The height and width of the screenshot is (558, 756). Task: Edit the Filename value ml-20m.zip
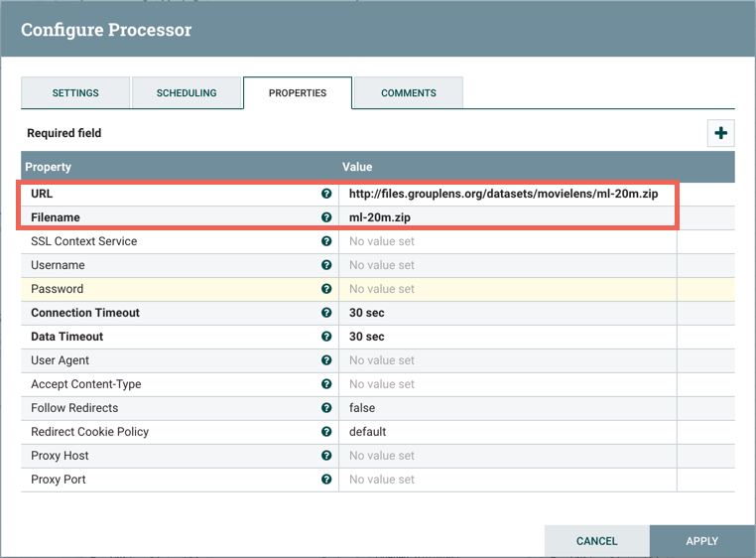pos(503,217)
